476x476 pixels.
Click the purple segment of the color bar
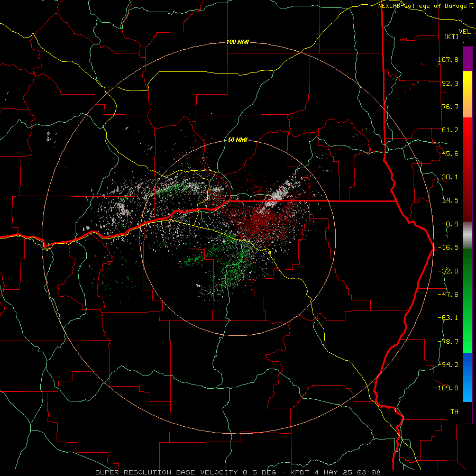point(467,59)
